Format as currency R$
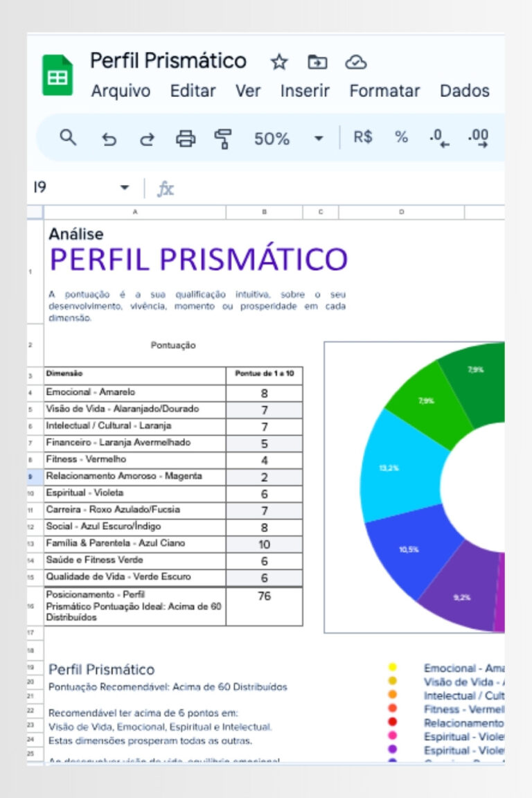The width and height of the screenshot is (532, 798). tap(362, 137)
